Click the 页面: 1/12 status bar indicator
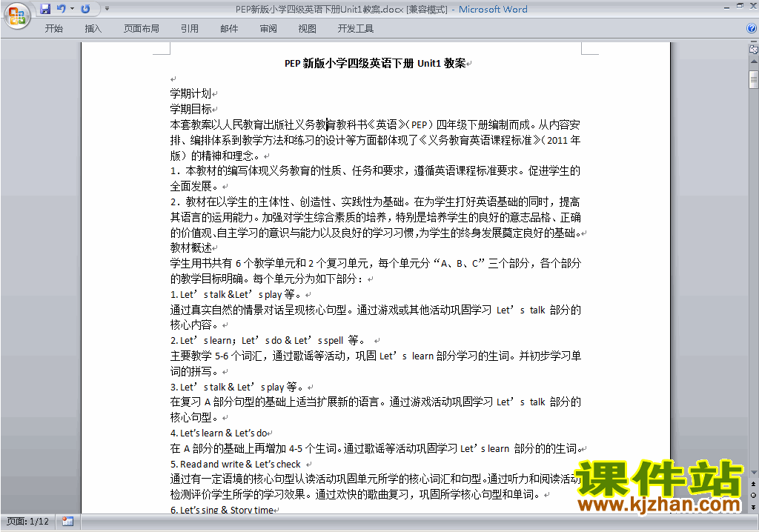This screenshot has height=532, width=759. pos(27,522)
